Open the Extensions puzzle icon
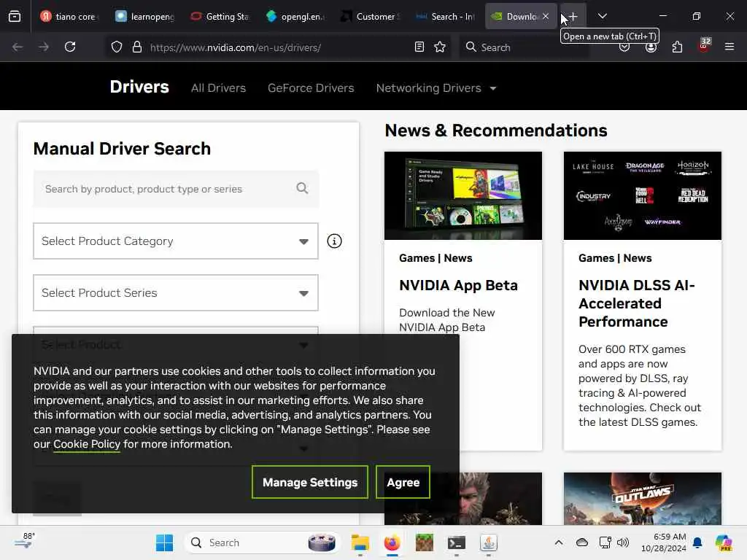Viewport: 747px width, 560px height. [677, 47]
